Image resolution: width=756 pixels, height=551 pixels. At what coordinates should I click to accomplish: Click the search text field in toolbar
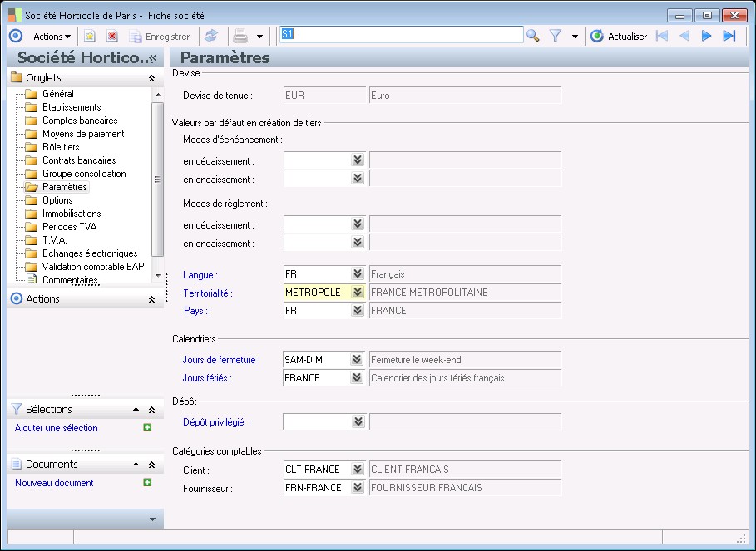click(x=401, y=35)
